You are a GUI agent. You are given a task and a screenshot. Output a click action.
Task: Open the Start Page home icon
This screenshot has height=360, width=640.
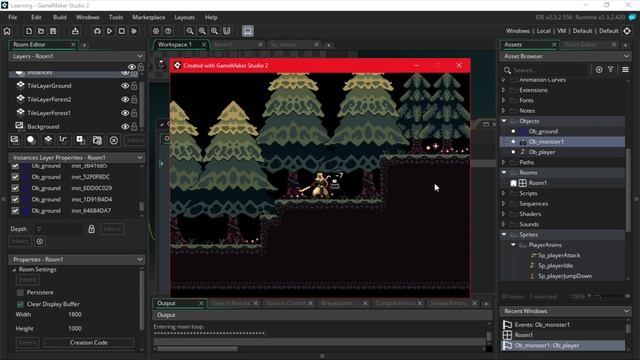click(7, 31)
